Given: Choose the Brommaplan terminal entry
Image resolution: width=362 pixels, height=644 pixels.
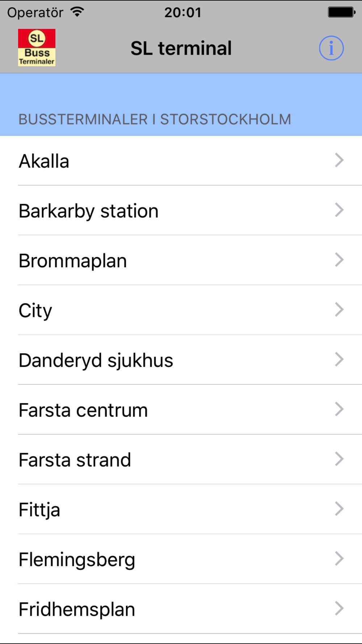Looking at the screenshot, I should click(181, 260).
